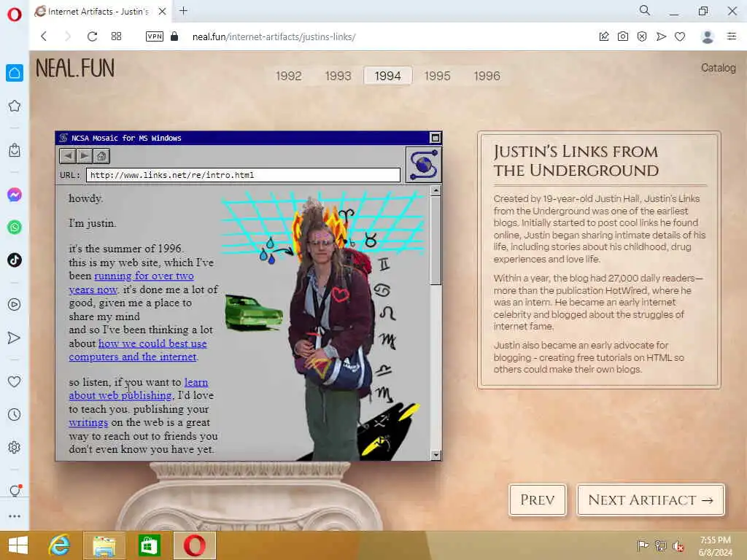Go back with browser back arrow

[x=44, y=36]
